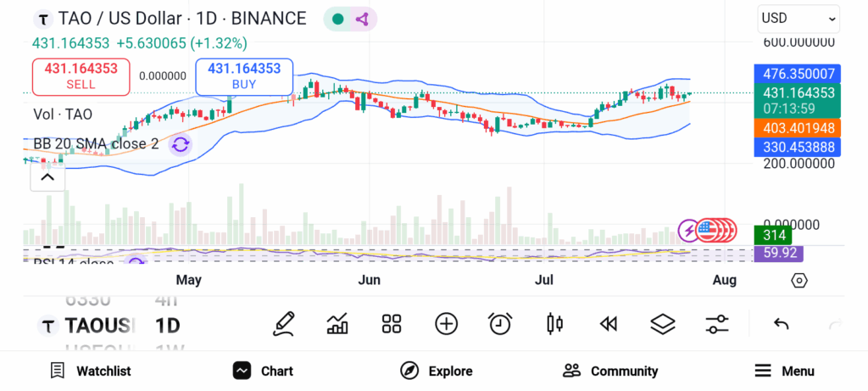The width and height of the screenshot is (868, 391).
Task: Click the TAO / US Dollar title text
Action: pos(120,19)
